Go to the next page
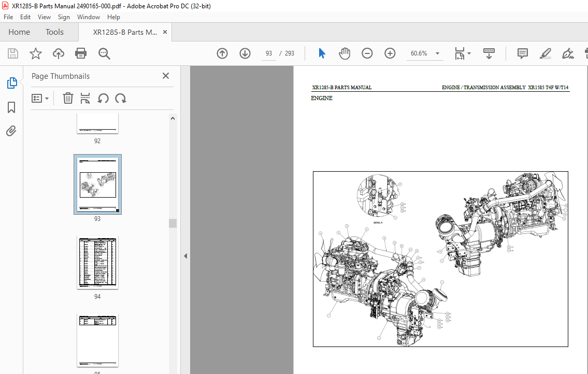 pyautogui.click(x=245, y=53)
